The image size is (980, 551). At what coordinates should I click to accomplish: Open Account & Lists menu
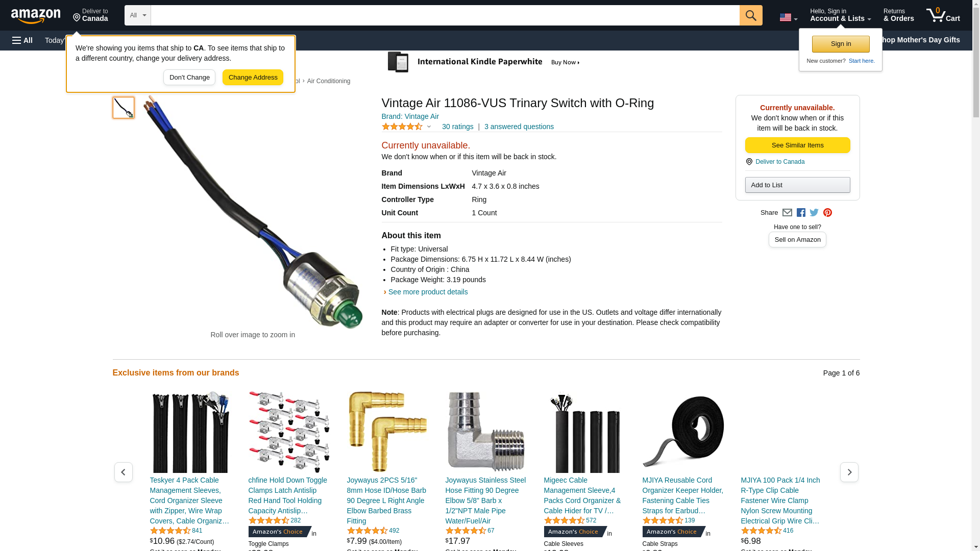coord(840,15)
